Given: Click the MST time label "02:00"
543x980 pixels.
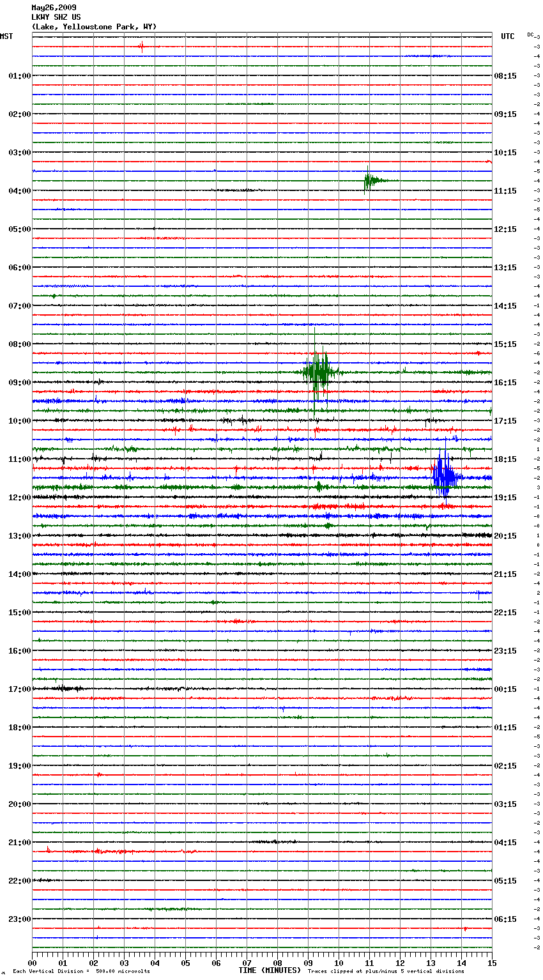Looking at the screenshot, I should click(20, 114).
